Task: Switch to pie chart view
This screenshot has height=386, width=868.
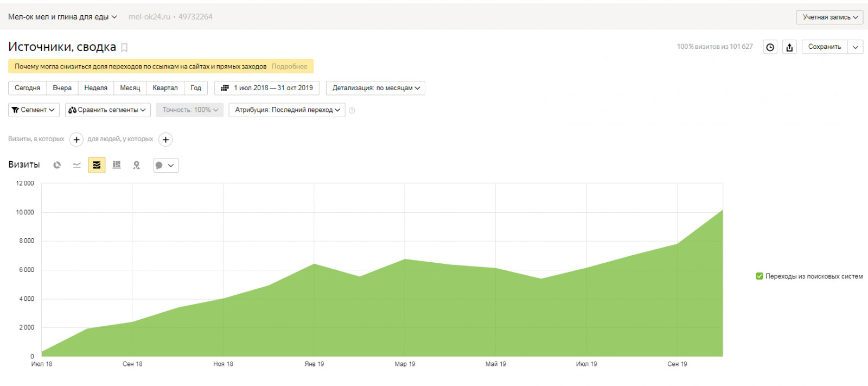Action: pos(57,165)
